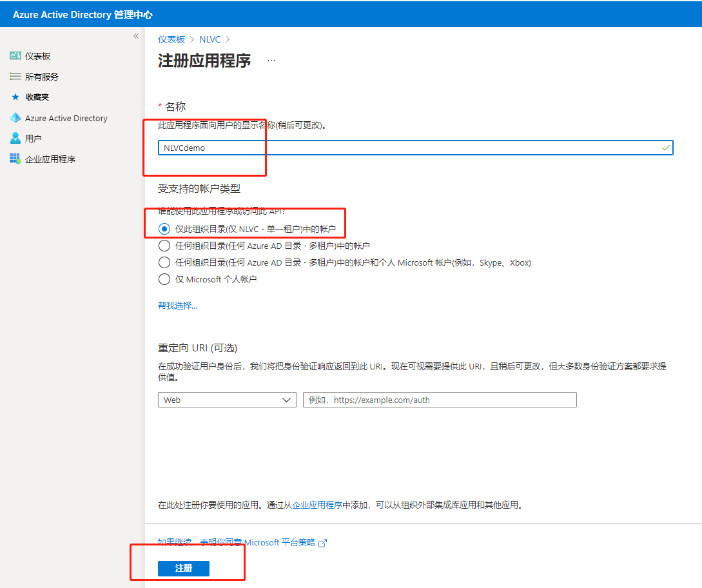Open 用户 in the sidebar
The height and width of the screenshot is (588, 702).
[x=33, y=139]
